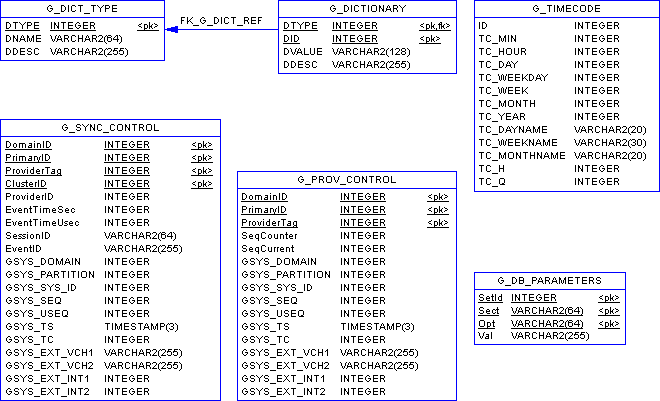Click TIMESTAMP(3) type in G_SYNC_CONTROL

(141, 327)
